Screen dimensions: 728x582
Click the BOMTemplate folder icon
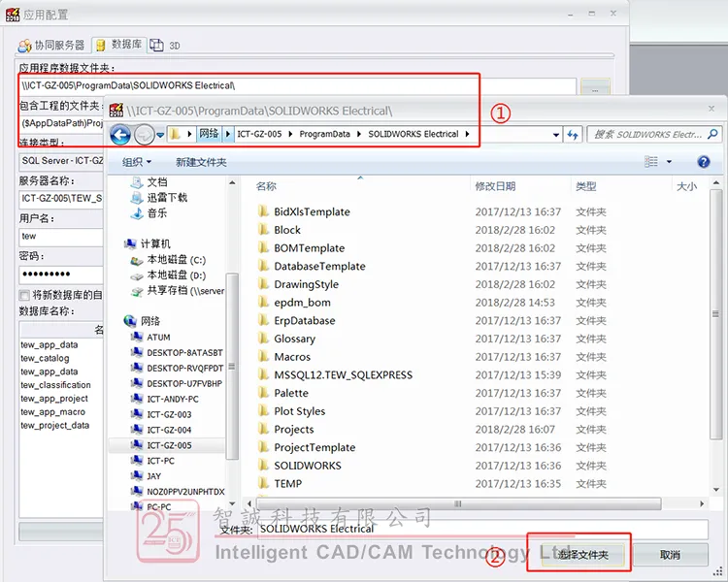(x=263, y=248)
